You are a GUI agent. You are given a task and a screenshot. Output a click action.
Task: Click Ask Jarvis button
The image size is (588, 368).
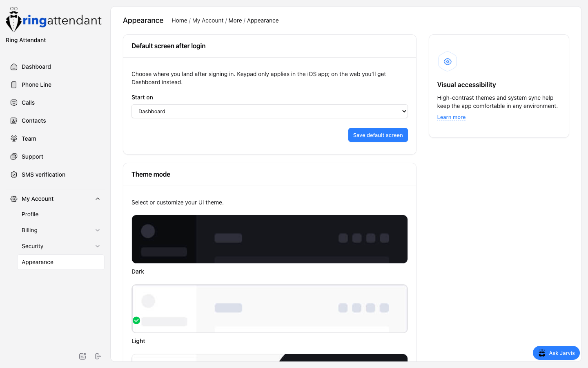556,353
